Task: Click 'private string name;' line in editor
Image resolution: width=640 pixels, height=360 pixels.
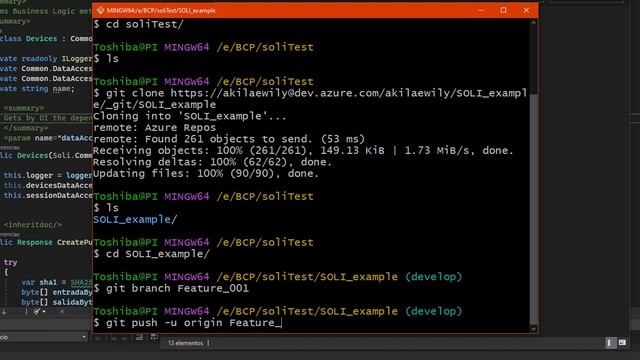Action: [x=37, y=89]
